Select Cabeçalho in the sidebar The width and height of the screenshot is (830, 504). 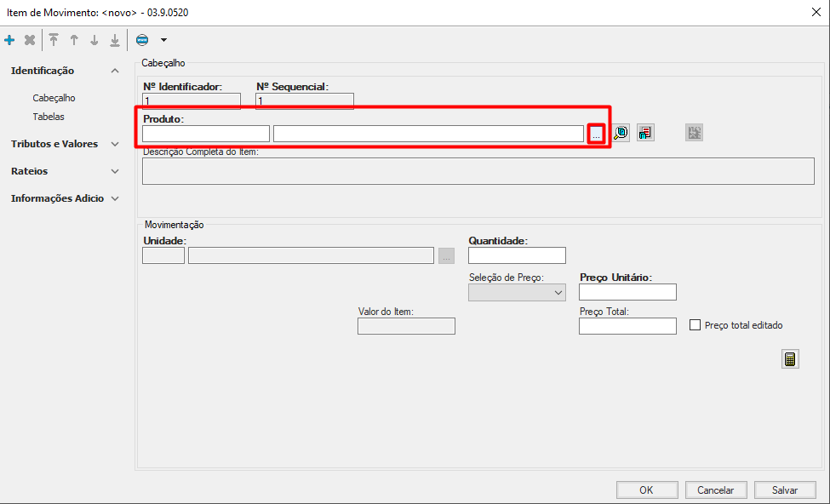pos(54,98)
